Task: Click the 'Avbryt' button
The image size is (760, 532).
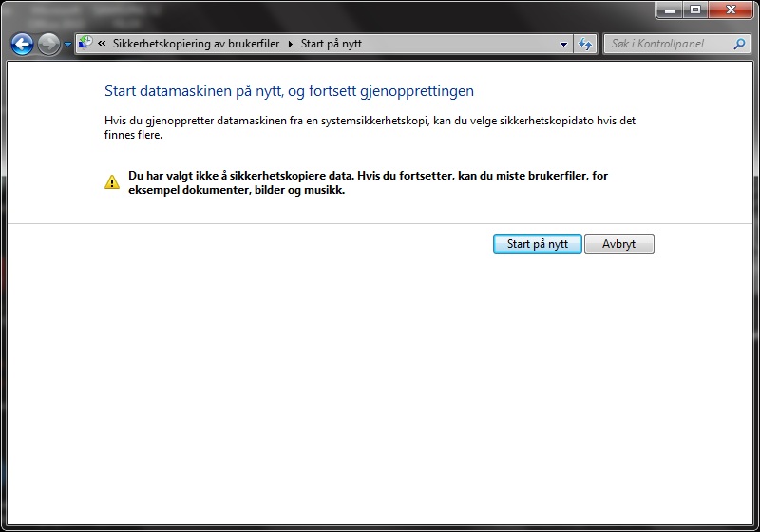Action: [619, 244]
